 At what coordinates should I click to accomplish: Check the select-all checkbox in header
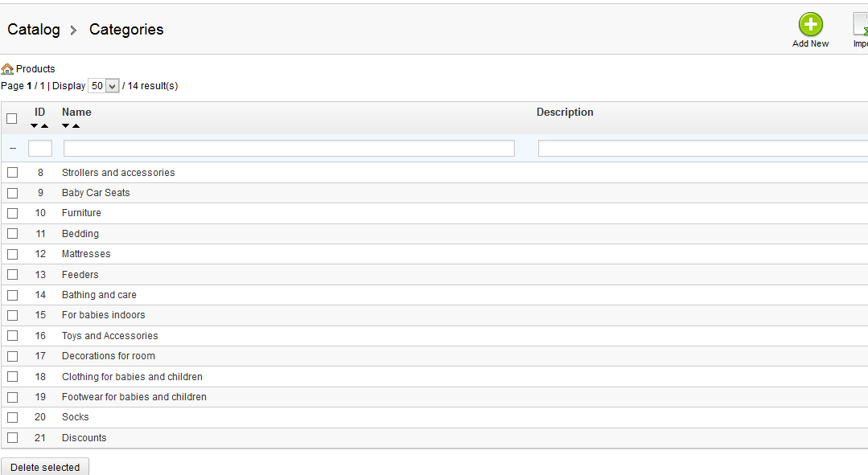point(11,118)
